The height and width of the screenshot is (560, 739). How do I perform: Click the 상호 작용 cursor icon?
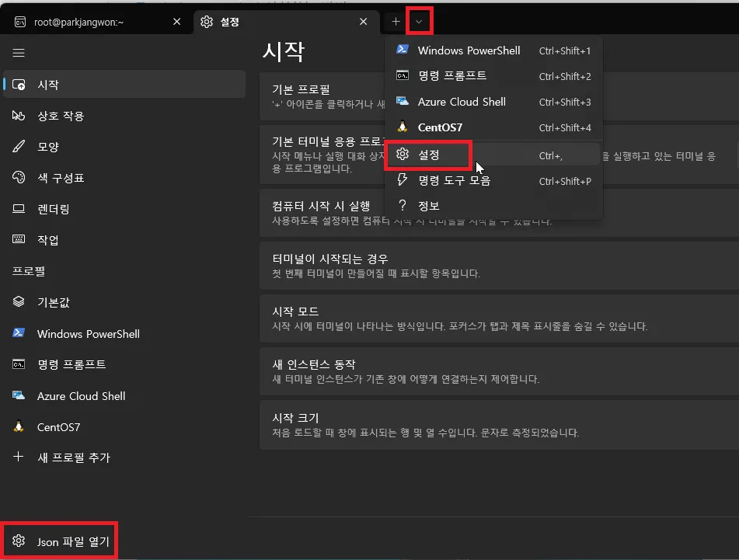click(x=19, y=116)
